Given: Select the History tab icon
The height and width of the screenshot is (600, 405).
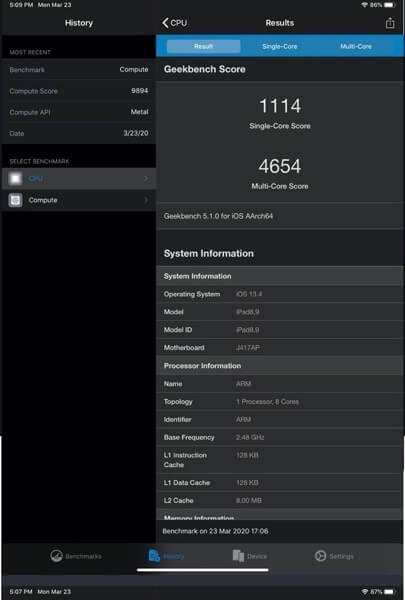Looking at the screenshot, I should (154, 556).
